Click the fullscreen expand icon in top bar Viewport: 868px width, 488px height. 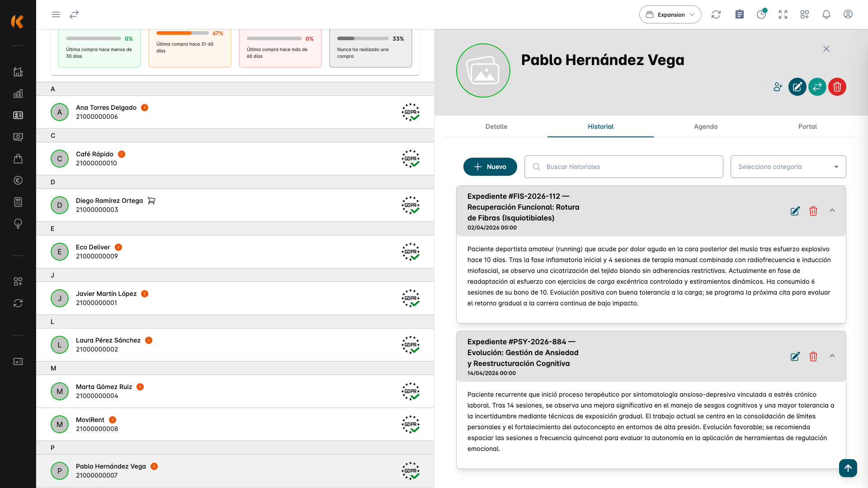click(x=783, y=14)
